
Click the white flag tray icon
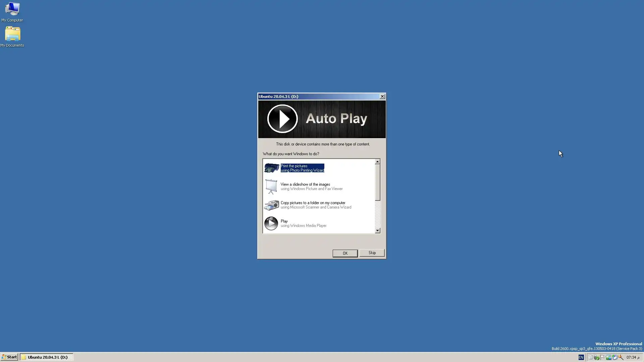(x=603, y=357)
